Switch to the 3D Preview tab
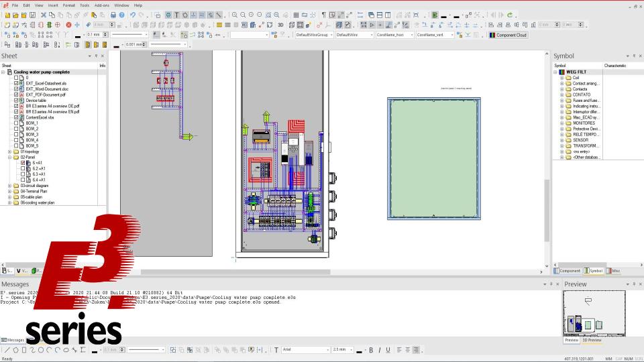Screen dimensions: 644x362 point(592,341)
